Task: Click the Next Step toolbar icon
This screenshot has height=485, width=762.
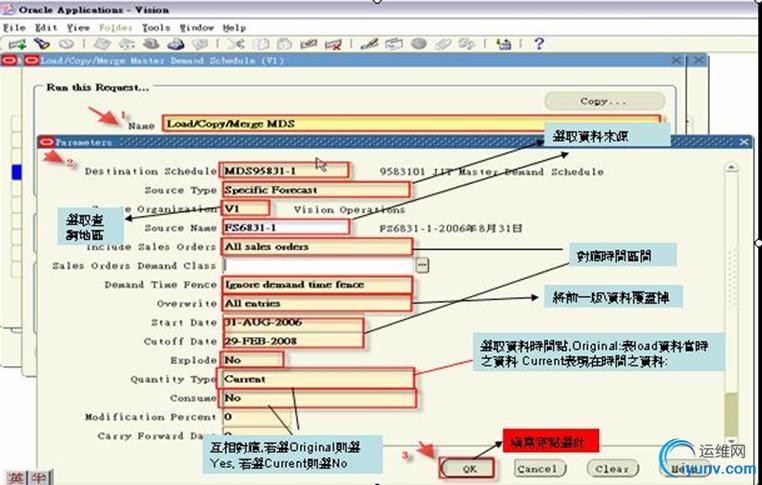Action: coord(127,44)
